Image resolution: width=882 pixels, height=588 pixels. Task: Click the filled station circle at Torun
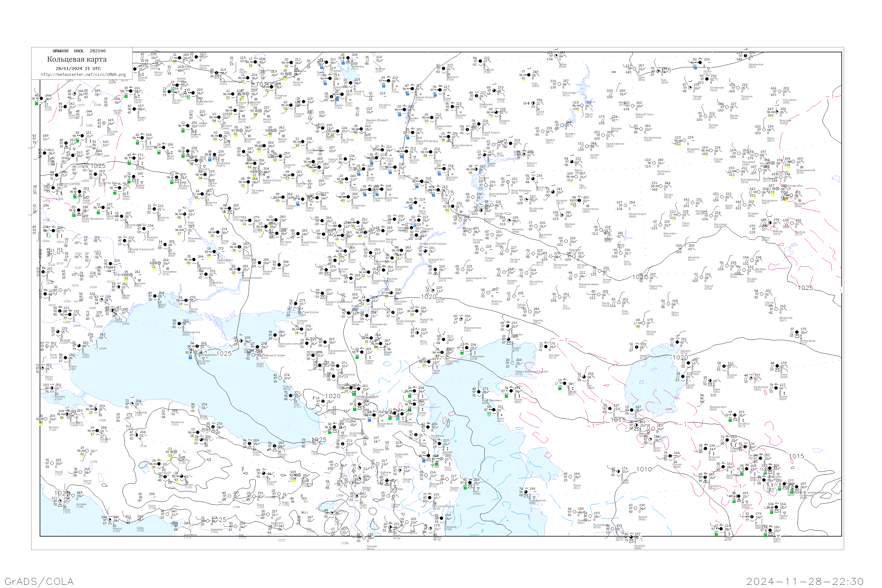[41, 98]
